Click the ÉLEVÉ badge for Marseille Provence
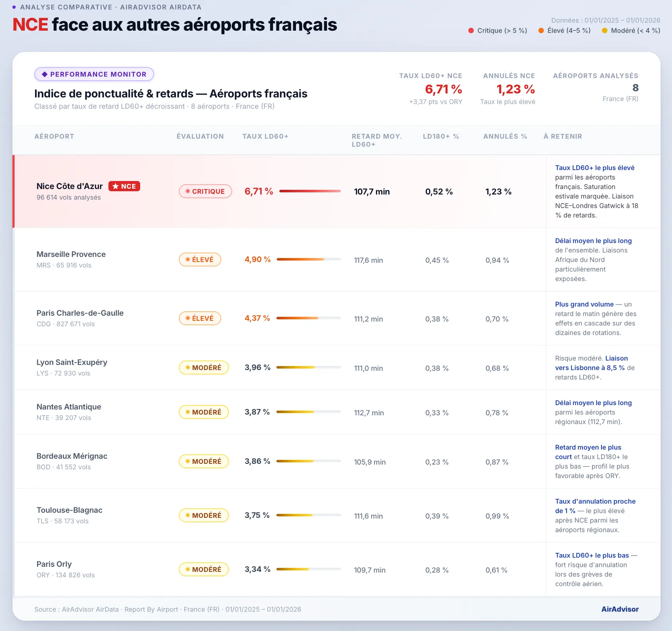672x631 pixels. 200,259
